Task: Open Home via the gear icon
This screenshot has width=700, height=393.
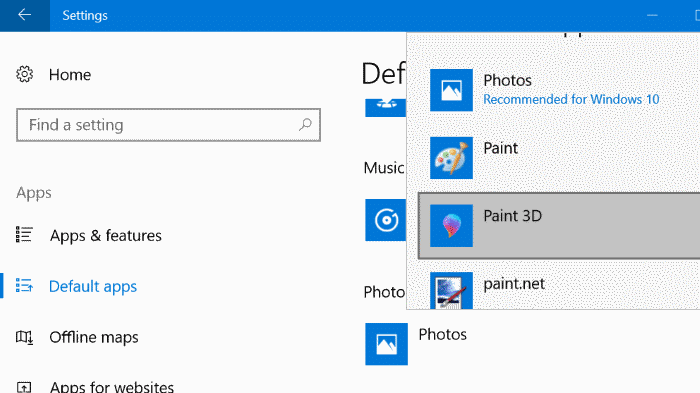Action: click(25, 74)
